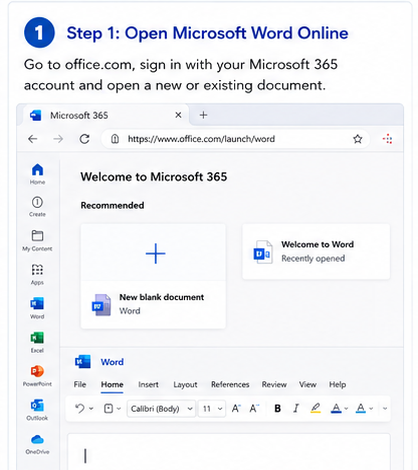Expand the font color dropdown arrow
This screenshot has height=470, width=418.
tap(346, 408)
